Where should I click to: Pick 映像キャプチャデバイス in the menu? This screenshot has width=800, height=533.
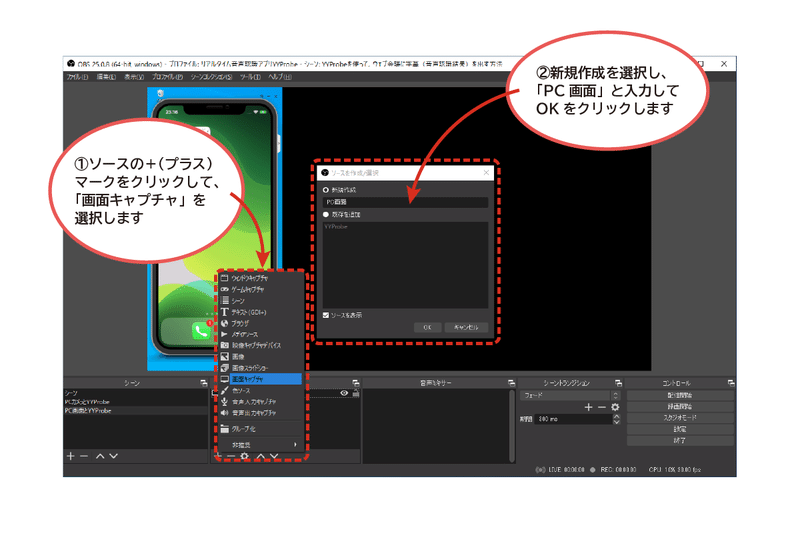[260, 345]
